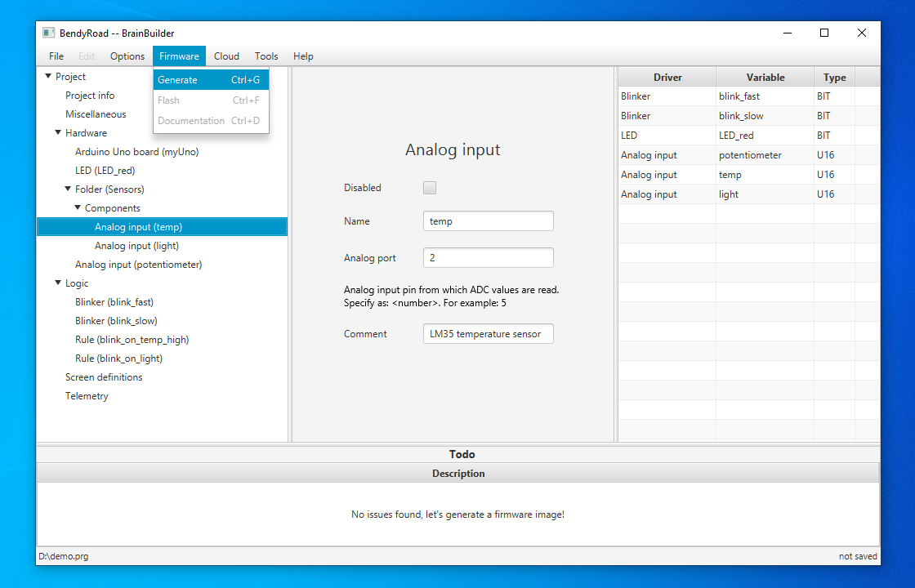Open the File menu
The height and width of the screenshot is (588, 915).
pyautogui.click(x=56, y=56)
